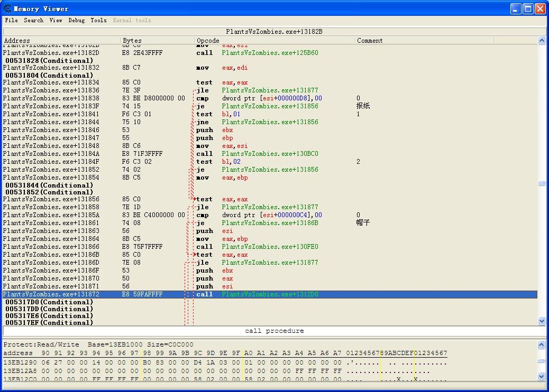Click the label 005317EF (Conditional)
The height and width of the screenshot is (392, 549).
coord(49,323)
